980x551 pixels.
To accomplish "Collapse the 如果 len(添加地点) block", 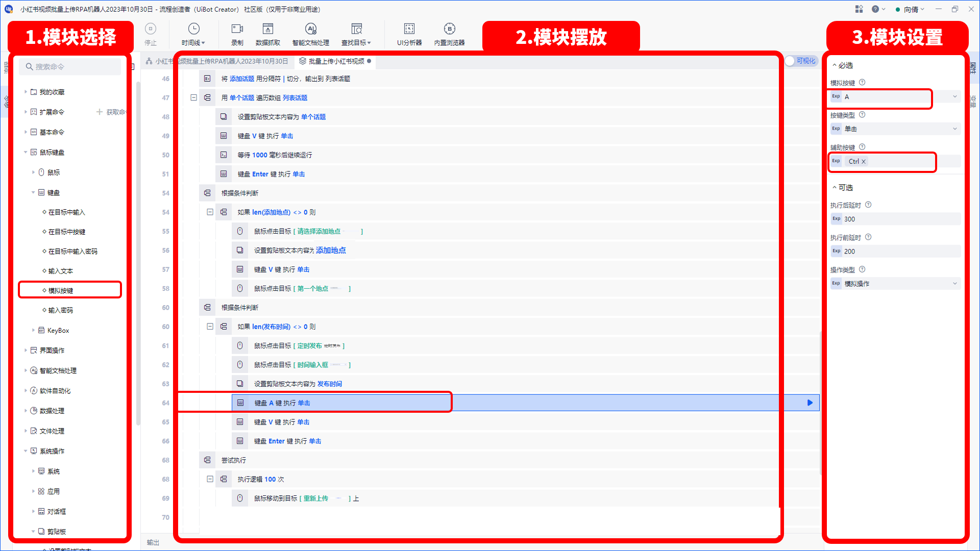I will pos(210,212).
